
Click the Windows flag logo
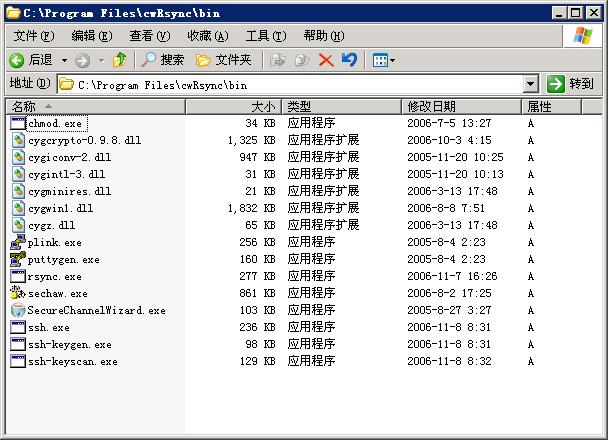click(583, 36)
